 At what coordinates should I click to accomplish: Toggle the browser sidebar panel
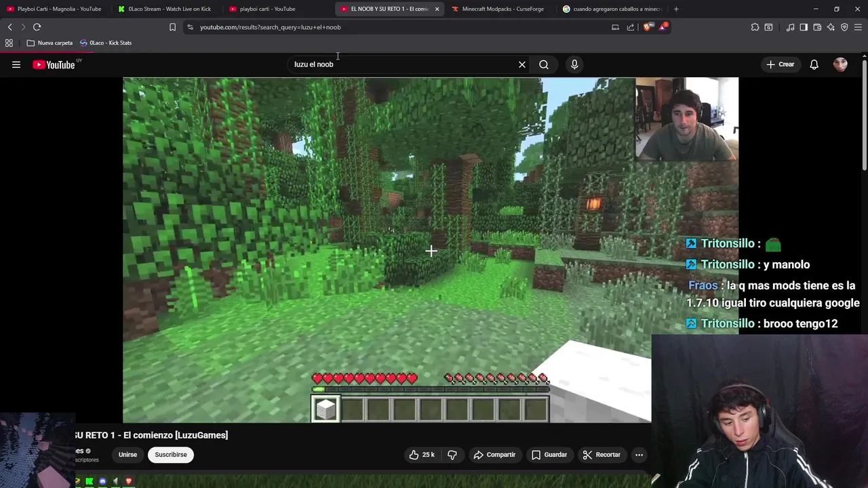804,27
